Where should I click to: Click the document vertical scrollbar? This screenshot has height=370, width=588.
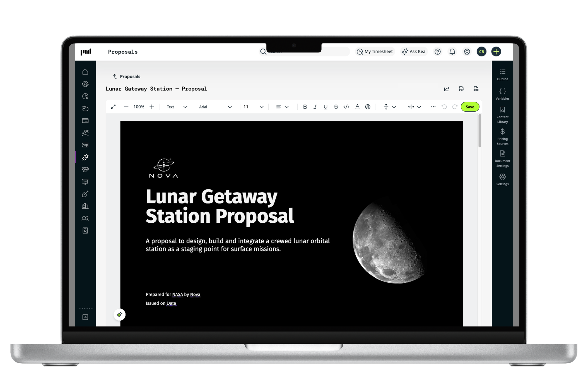[479, 131]
